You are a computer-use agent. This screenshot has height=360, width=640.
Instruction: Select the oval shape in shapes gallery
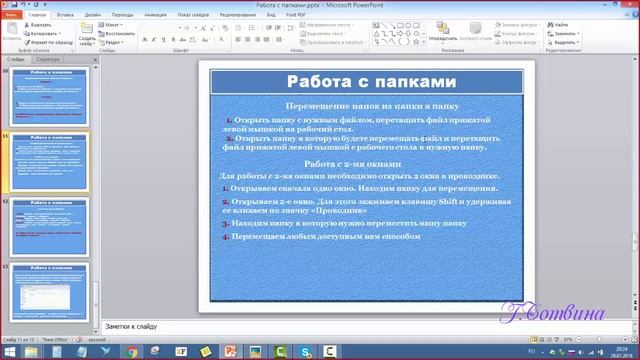pos(408,26)
